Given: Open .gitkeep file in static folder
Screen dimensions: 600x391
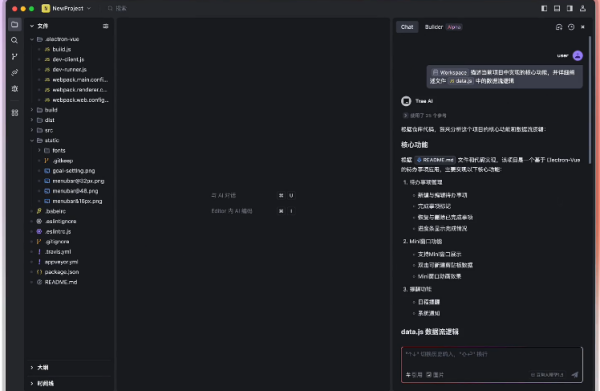Looking at the screenshot, I should [63, 161].
